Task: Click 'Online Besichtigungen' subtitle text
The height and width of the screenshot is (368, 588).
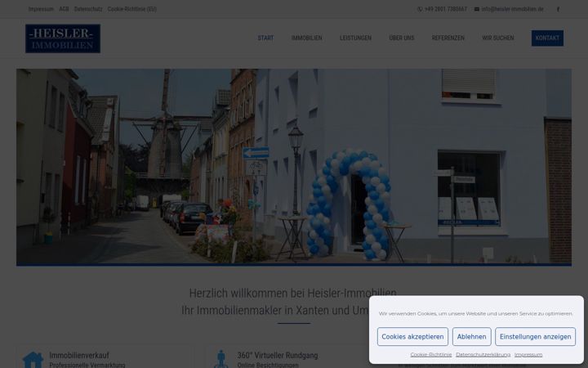Action: click(268, 365)
